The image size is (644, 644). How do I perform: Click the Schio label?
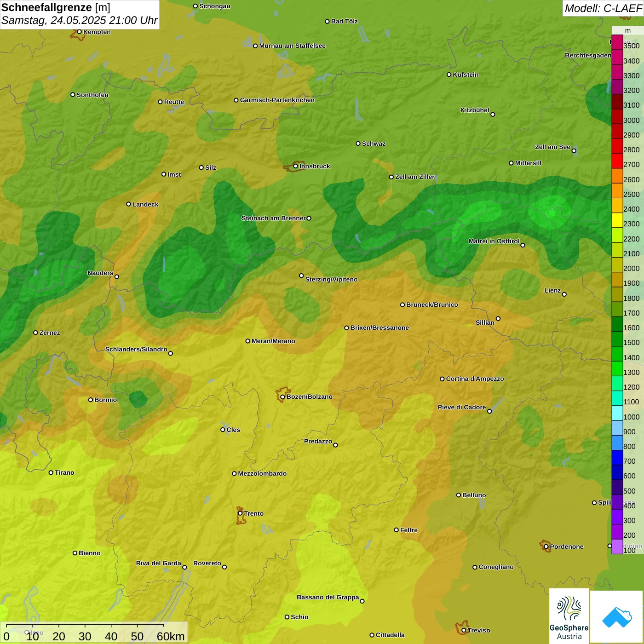tap(299, 617)
